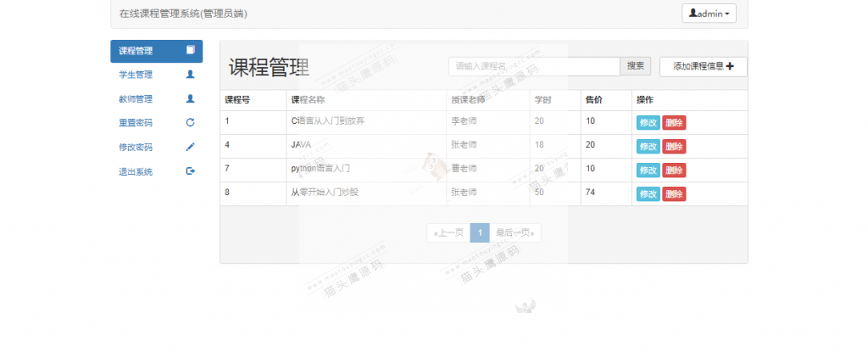Open the admin user dropdown

(x=709, y=14)
